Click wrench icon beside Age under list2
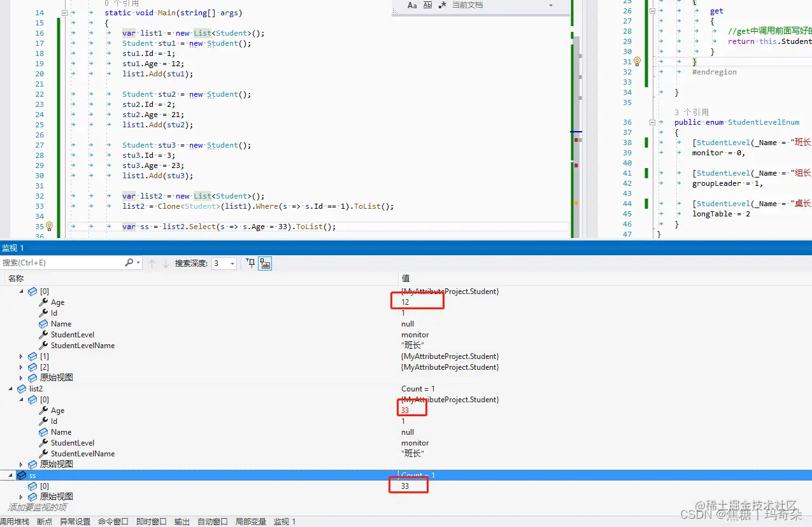Image resolution: width=812 pixels, height=527 pixels. tap(44, 411)
